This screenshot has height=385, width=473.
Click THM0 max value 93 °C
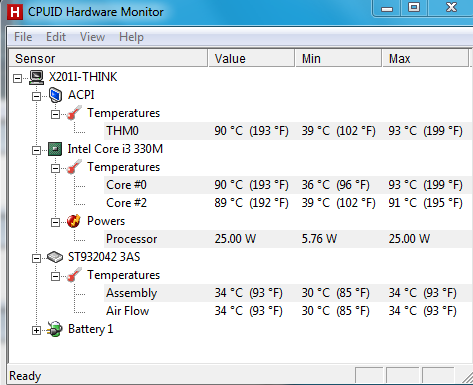pos(425,131)
